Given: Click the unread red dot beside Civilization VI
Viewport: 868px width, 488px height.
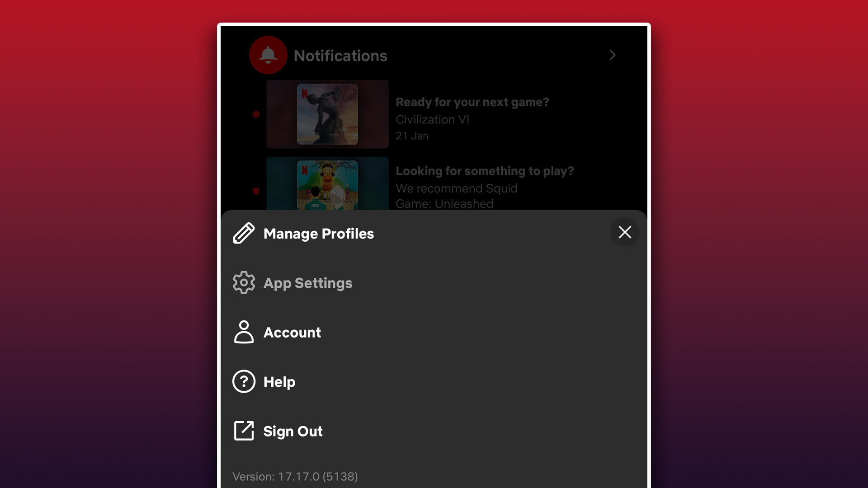Looking at the screenshot, I should pos(256,114).
